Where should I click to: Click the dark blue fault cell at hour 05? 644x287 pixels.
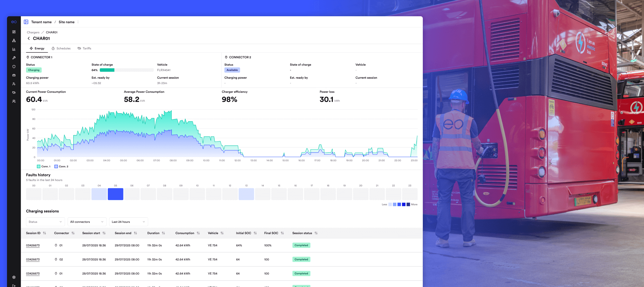(x=115, y=194)
